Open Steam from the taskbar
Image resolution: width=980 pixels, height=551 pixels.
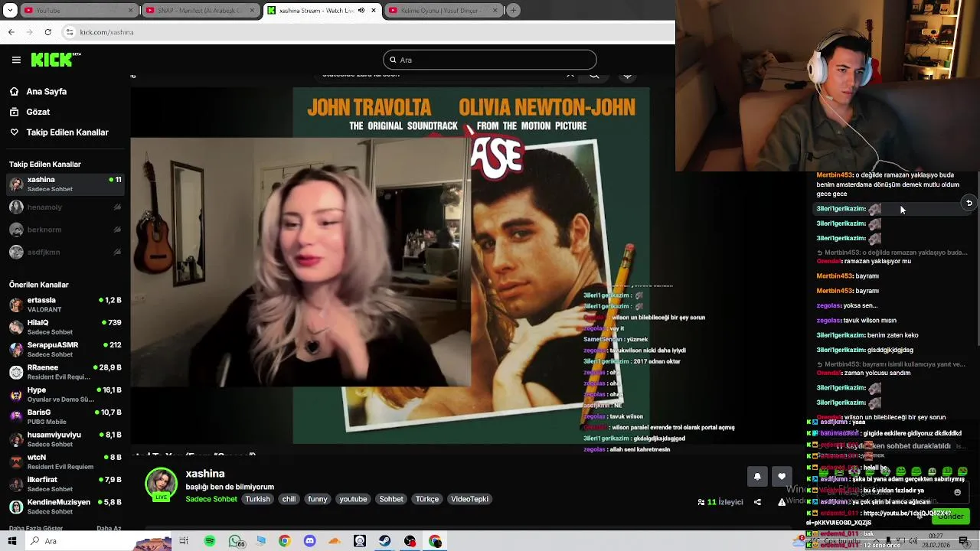[x=384, y=541]
